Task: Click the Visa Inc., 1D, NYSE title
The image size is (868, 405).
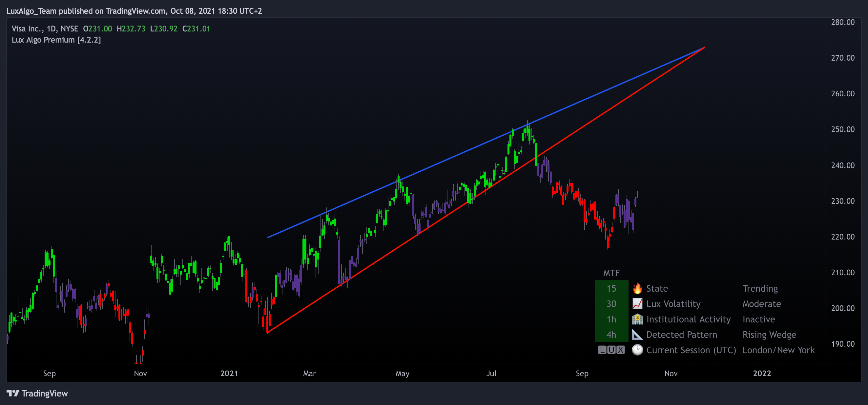Action: click(45, 29)
